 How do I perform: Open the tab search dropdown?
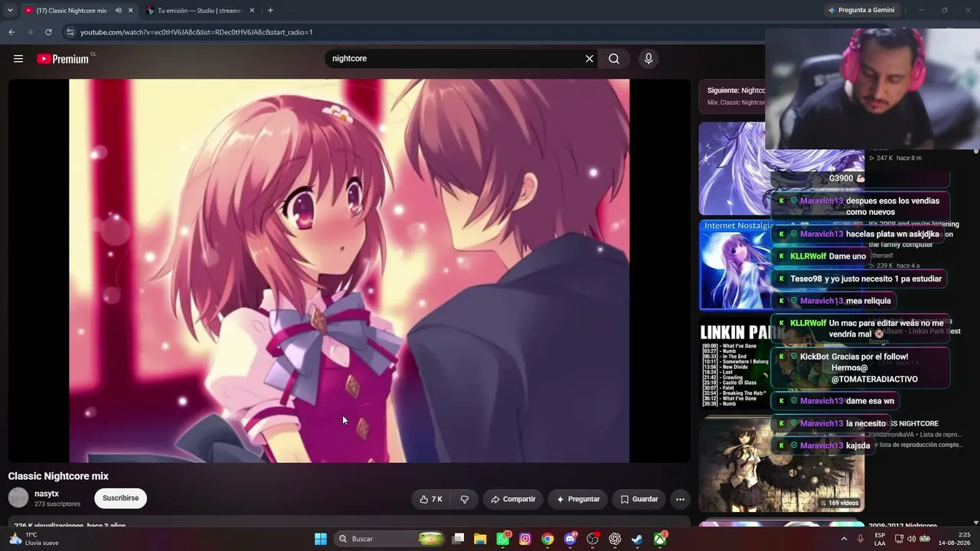tap(9, 11)
